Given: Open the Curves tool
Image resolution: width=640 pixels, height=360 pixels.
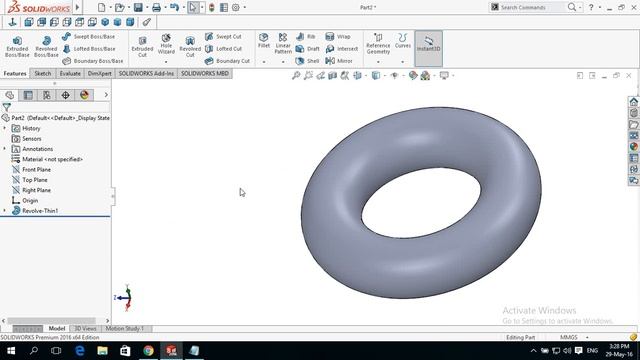Looking at the screenshot, I should (x=402, y=41).
